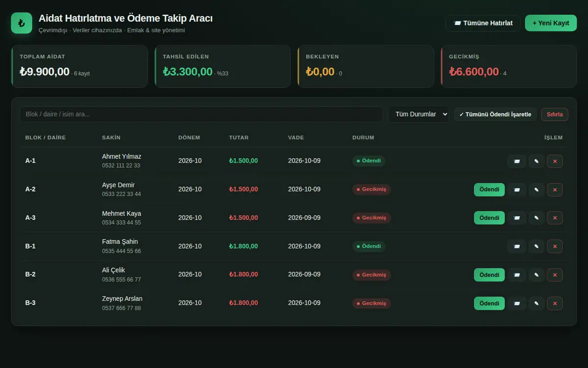Edit Fatma Şahin's B-1 record
Viewport: 588px width, 368px height.
[537, 246]
